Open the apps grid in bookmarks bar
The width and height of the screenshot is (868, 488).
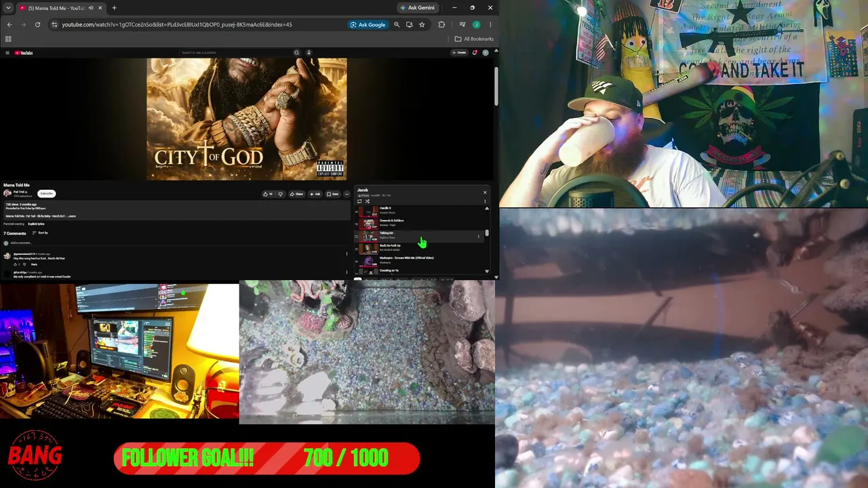[9, 39]
